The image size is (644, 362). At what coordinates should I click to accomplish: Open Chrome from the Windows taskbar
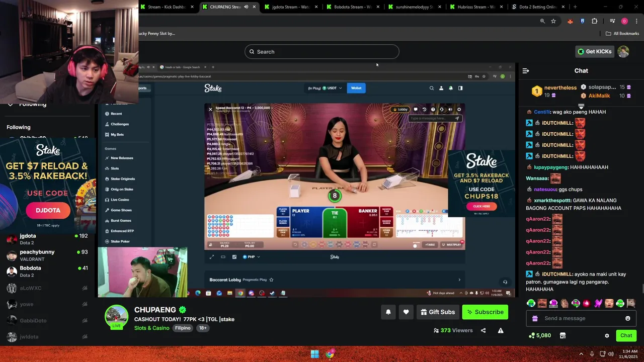click(x=330, y=354)
